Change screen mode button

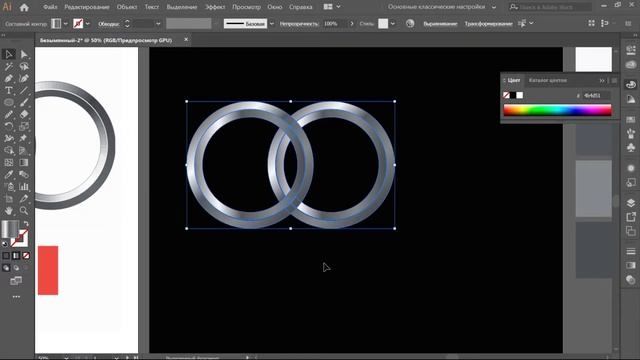16,280
